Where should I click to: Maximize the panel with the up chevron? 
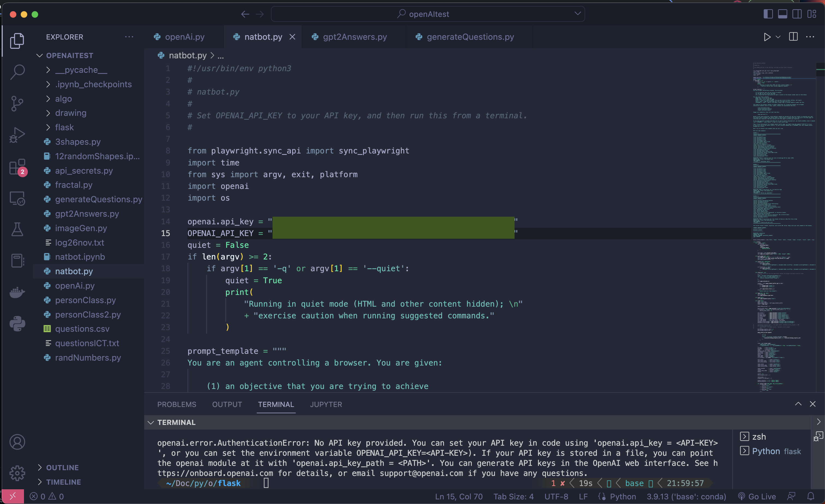(x=798, y=404)
